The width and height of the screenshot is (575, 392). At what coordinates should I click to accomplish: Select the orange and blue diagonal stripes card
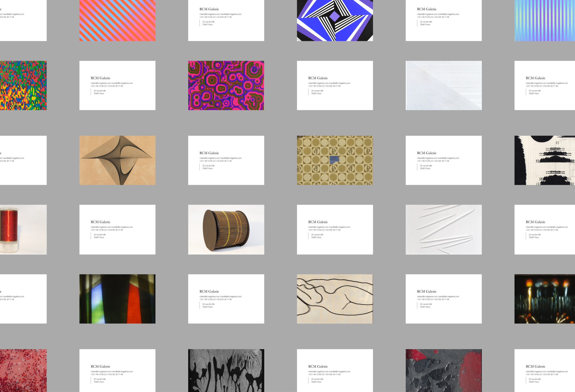(x=117, y=20)
